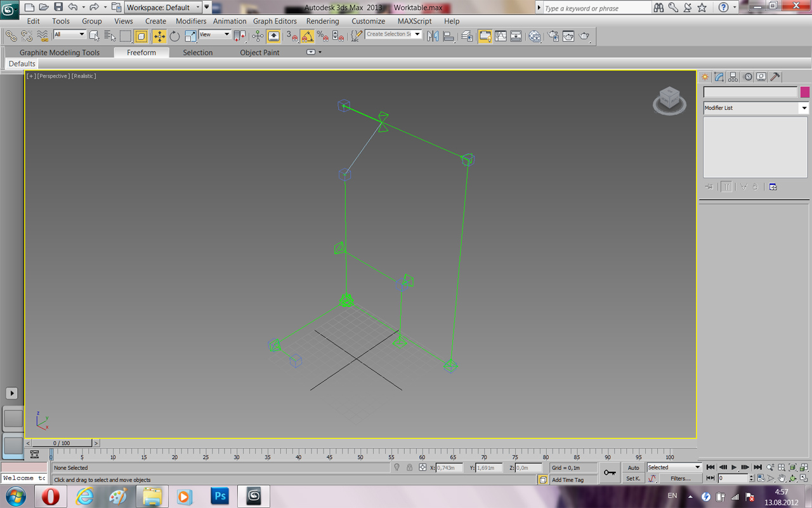Toggle the selection lock icon
Viewport: 812px width, 508px height.
click(x=410, y=467)
